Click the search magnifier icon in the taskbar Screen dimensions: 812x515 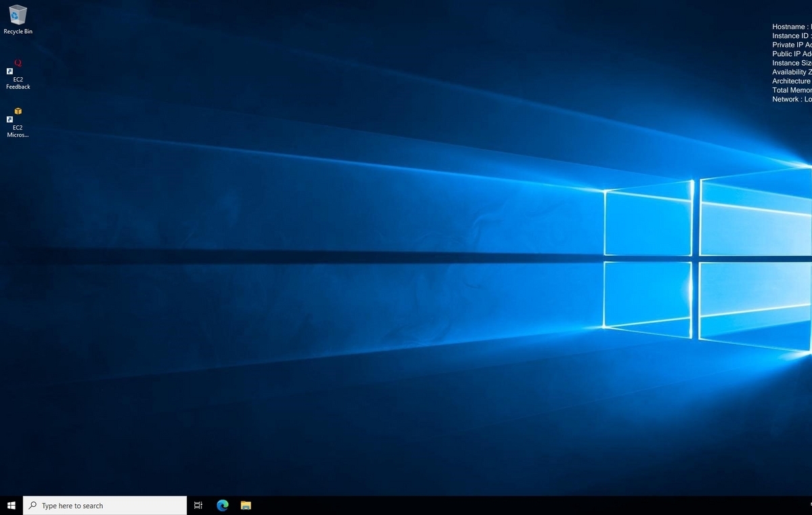[32, 506]
